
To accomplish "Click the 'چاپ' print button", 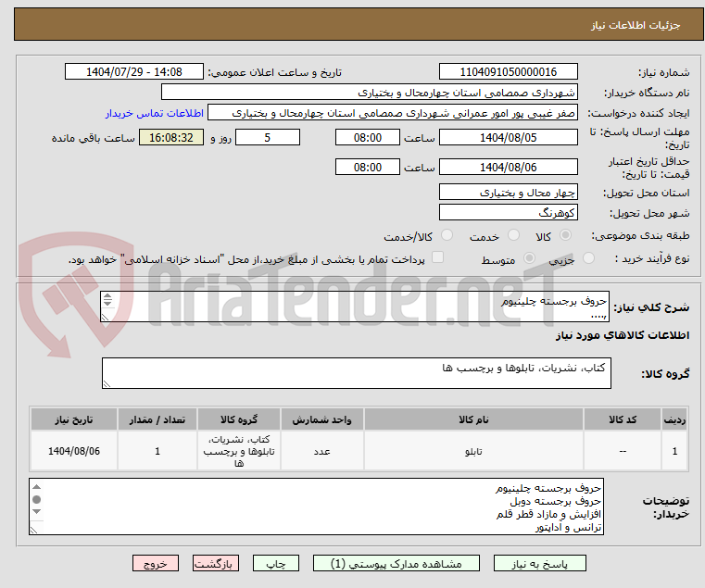I will (x=276, y=563).
